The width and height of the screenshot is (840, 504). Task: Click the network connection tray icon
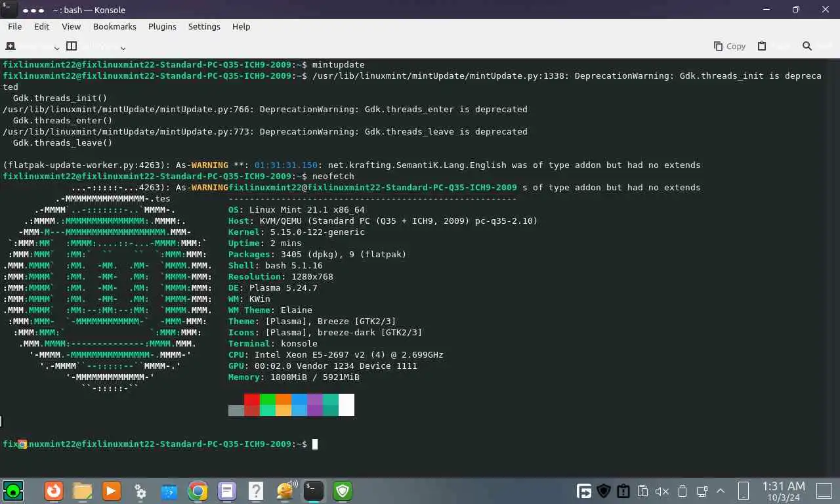pyautogui.click(x=702, y=491)
